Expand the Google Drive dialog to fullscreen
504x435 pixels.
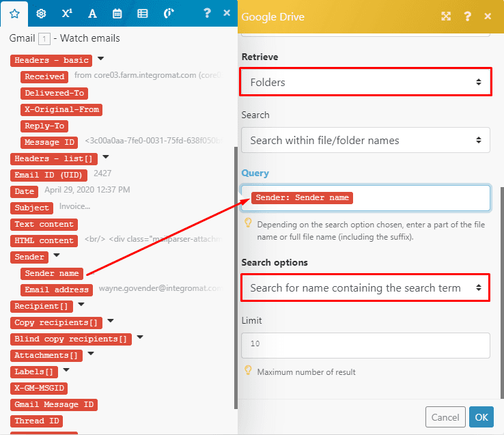pos(446,16)
